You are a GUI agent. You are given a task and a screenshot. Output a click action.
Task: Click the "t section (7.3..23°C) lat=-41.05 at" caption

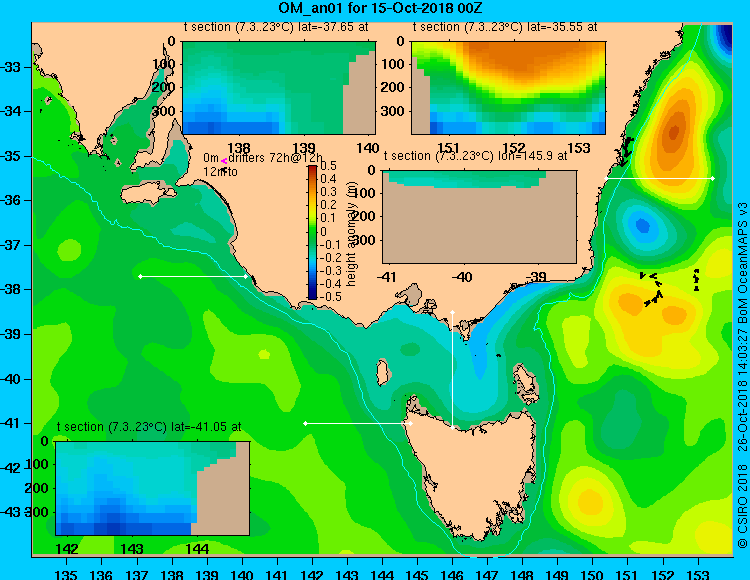[x=149, y=427]
